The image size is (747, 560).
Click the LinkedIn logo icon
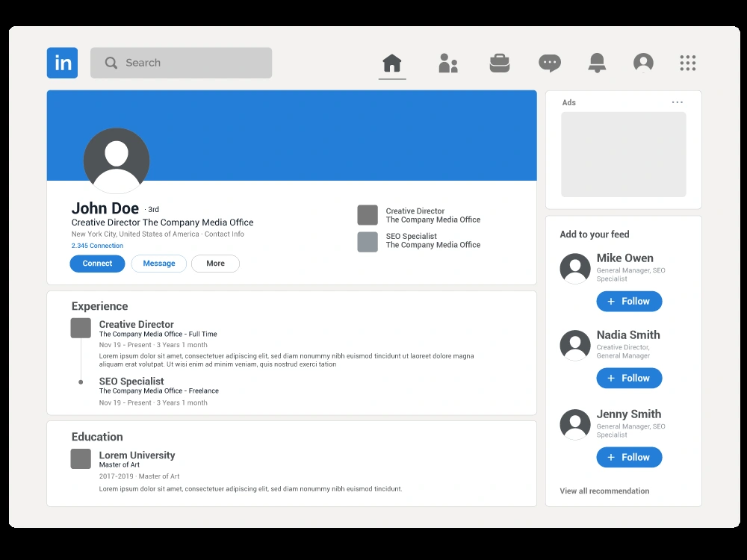pos(63,63)
